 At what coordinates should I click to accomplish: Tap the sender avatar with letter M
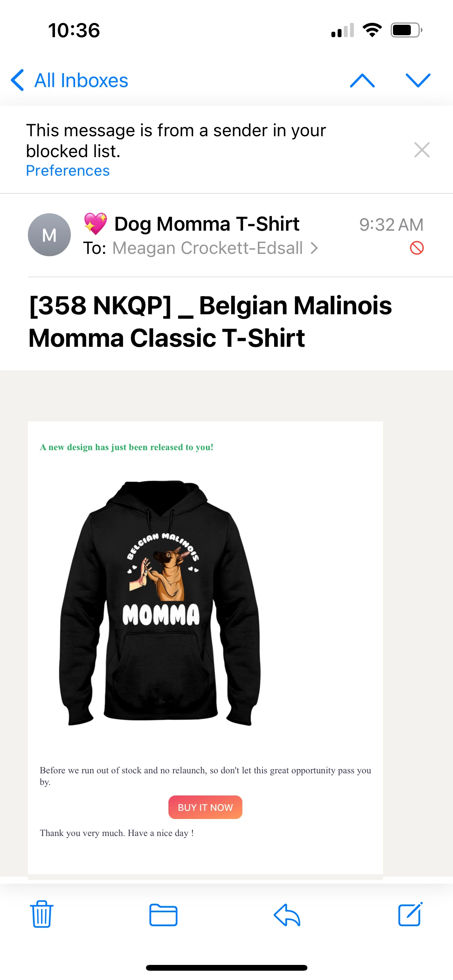pyautogui.click(x=49, y=235)
